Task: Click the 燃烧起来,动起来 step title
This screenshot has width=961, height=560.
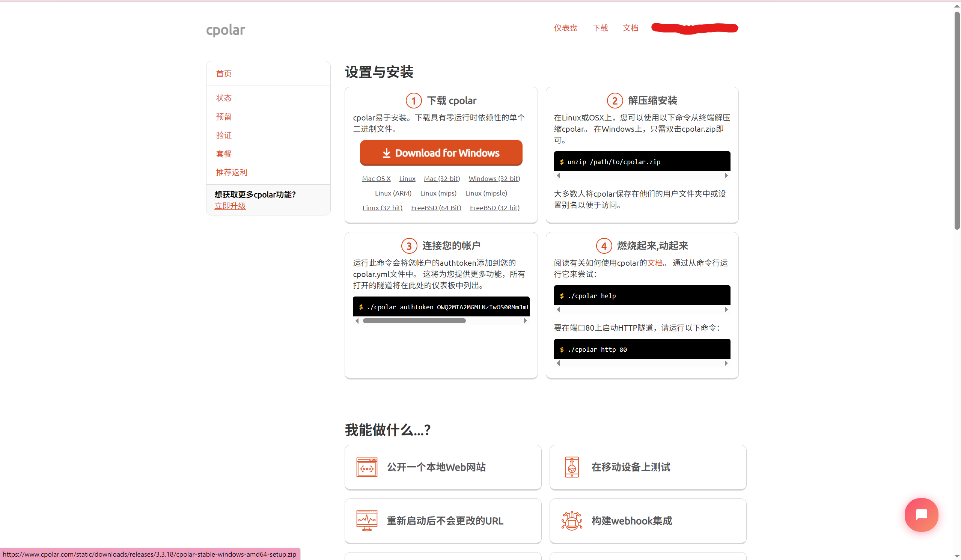Action: (652, 245)
